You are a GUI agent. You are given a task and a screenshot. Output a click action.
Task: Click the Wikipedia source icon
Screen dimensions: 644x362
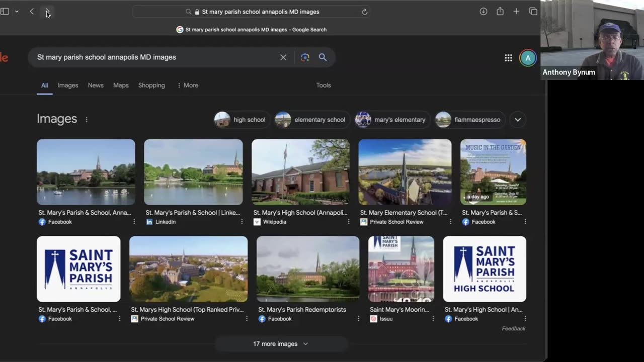pos(257,222)
